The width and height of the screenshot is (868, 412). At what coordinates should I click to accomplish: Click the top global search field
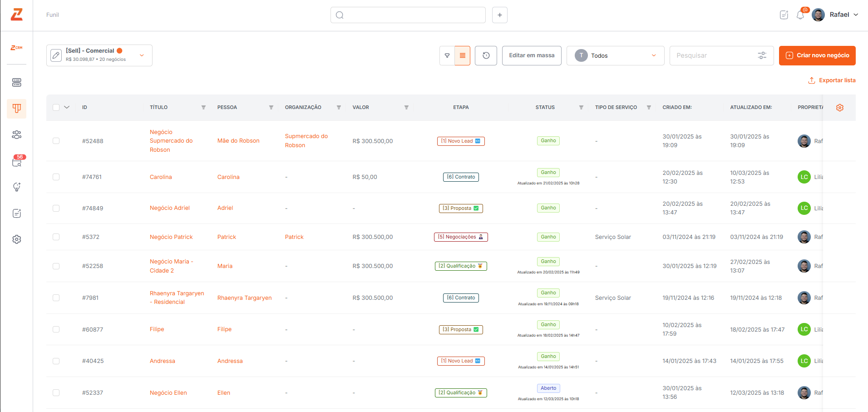[408, 15]
